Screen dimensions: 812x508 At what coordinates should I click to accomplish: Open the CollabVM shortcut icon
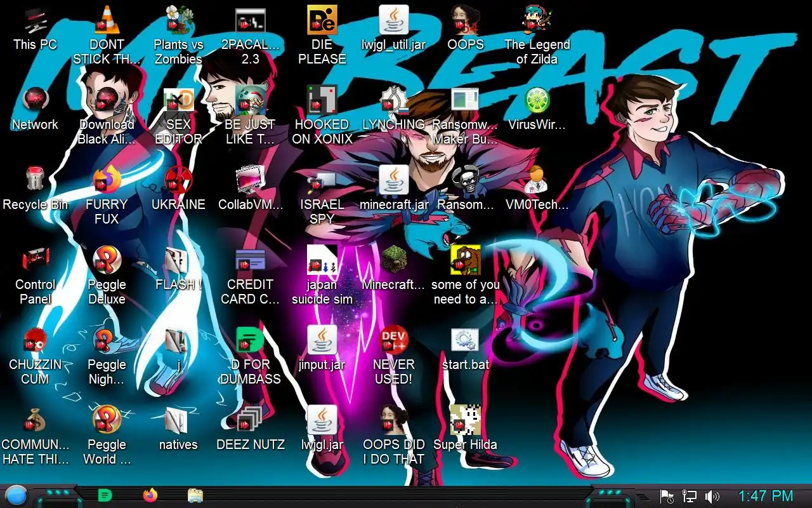point(251,181)
